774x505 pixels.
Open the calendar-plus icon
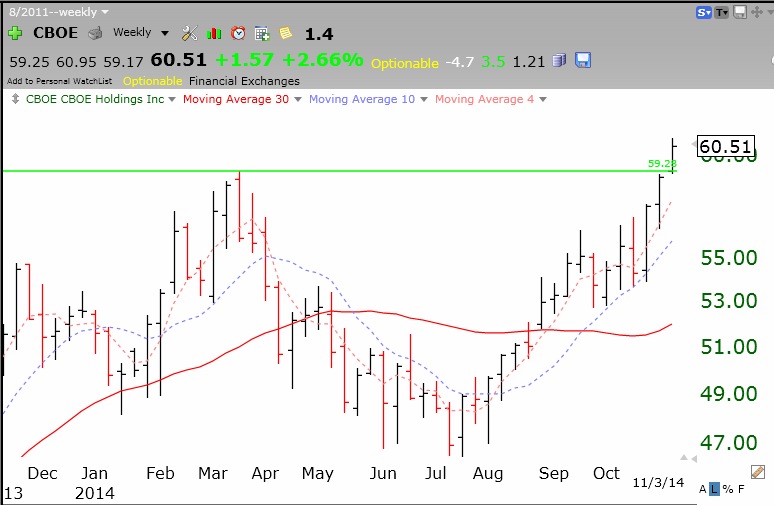click(262, 34)
